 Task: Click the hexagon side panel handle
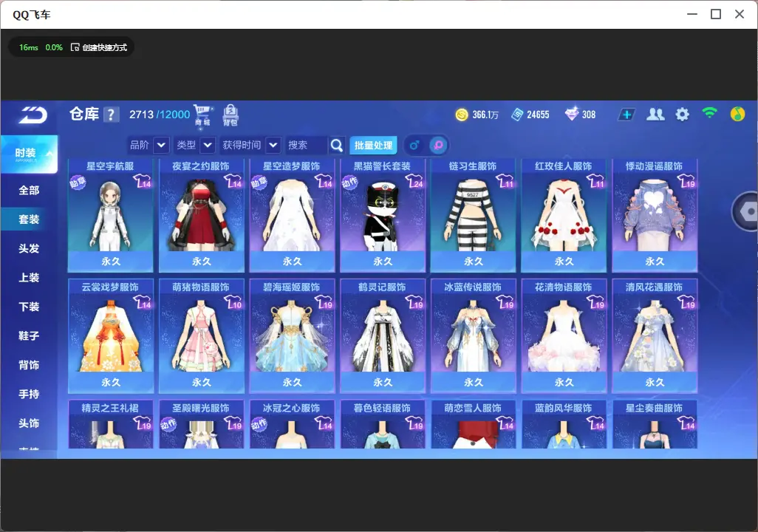pos(746,211)
